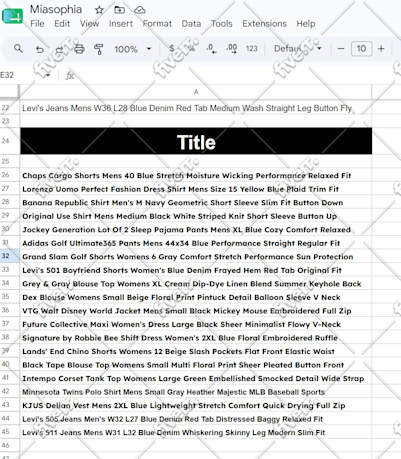The width and height of the screenshot is (401, 459).
Task: Open the Extensions menu
Action: [264, 24]
